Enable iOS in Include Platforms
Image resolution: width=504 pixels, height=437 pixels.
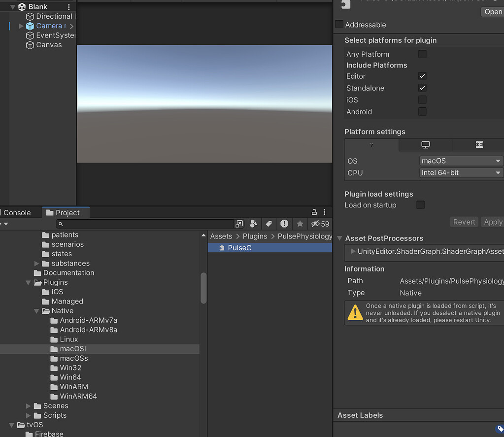click(422, 100)
